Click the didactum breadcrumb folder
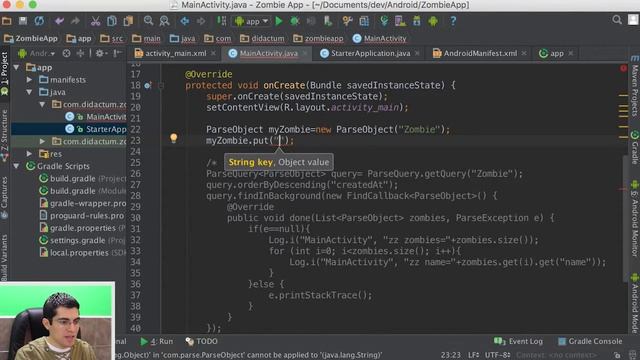 (262, 38)
